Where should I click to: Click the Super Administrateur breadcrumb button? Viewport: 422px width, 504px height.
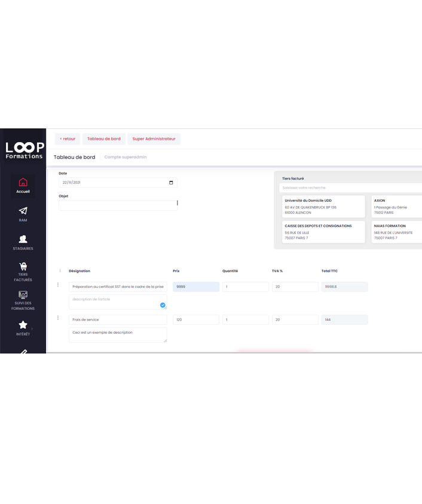coord(154,139)
